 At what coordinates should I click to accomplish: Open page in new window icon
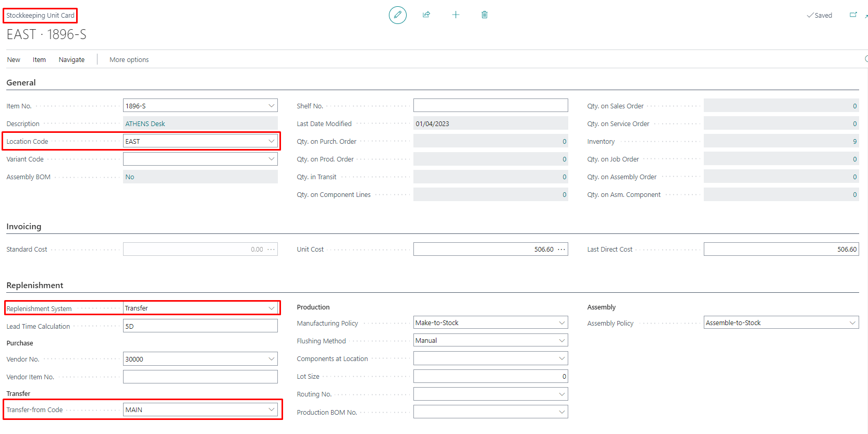coord(853,15)
